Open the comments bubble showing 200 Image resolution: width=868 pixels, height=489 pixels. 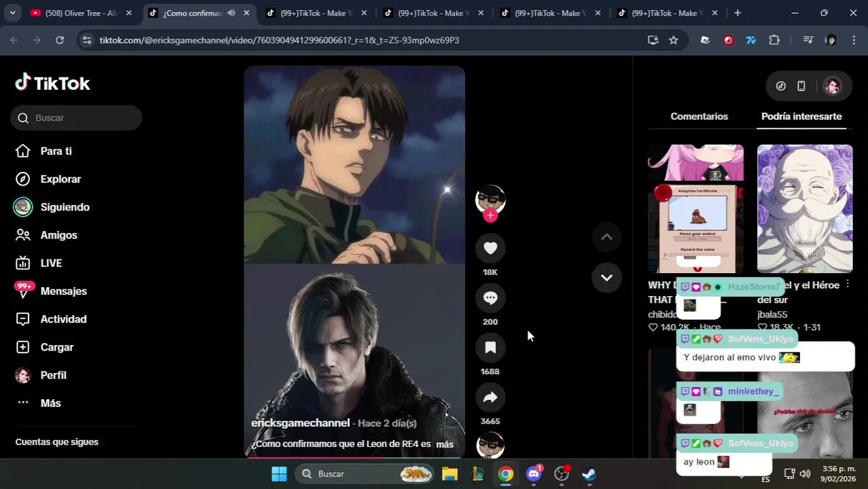pyautogui.click(x=490, y=298)
